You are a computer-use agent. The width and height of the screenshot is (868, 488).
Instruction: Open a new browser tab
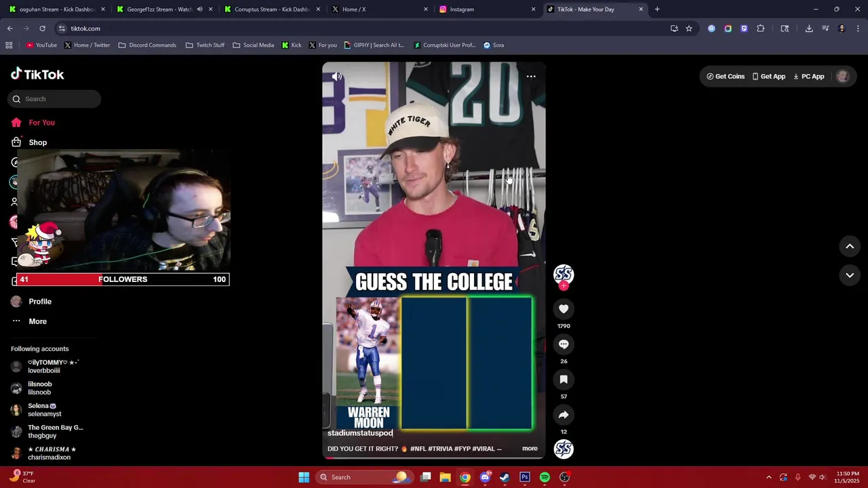pyautogui.click(x=657, y=9)
